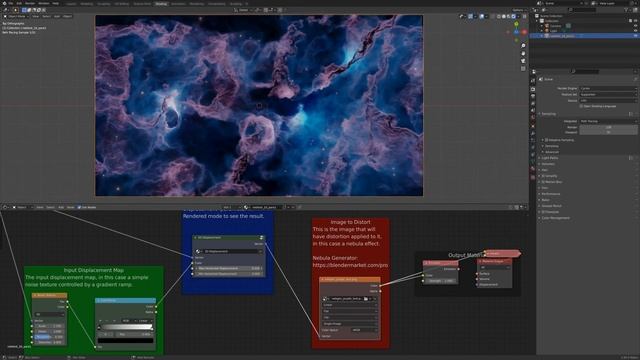The width and height of the screenshot is (640, 360).
Task: Hide the Light object via eye icon
Action: pos(635,31)
